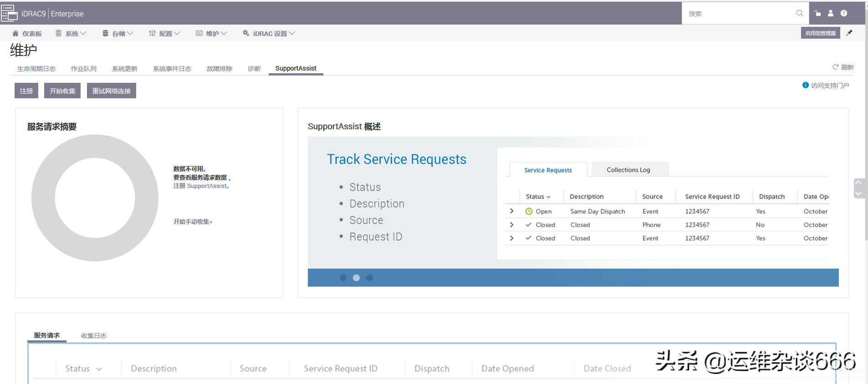Select the second carousel dot
Screen dimensions: 868x384
(357, 278)
